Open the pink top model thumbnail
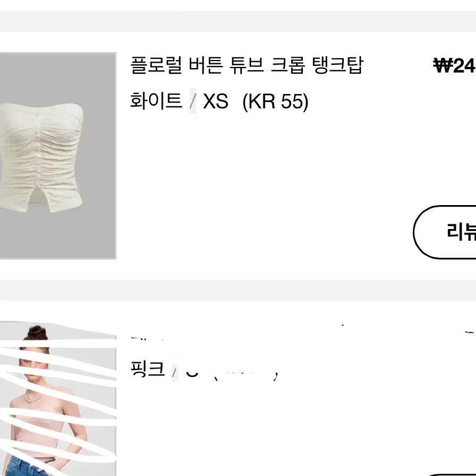476x476 pixels. [58, 398]
